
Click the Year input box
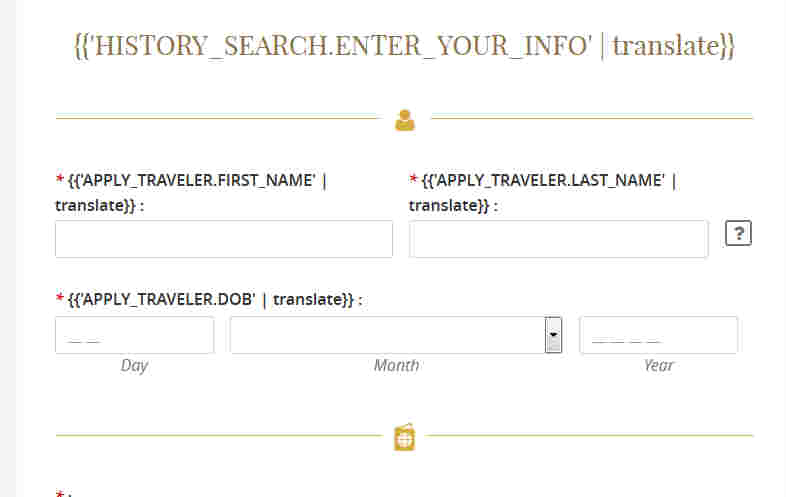(x=659, y=335)
